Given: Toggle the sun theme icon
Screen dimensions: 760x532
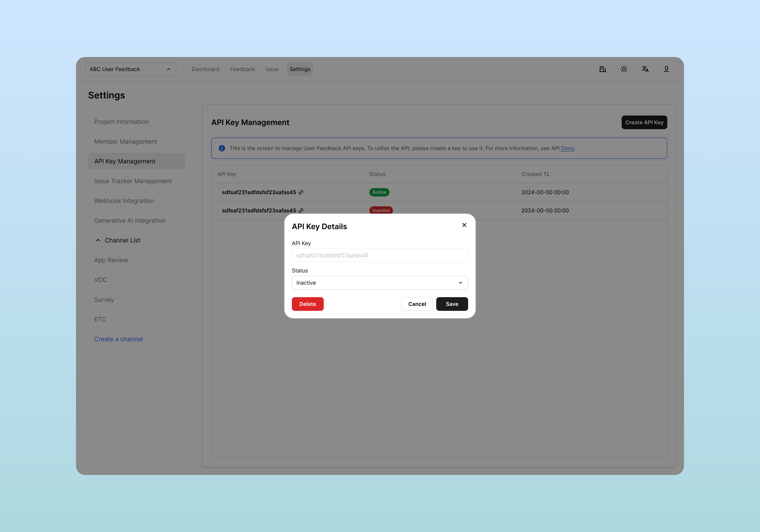Looking at the screenshot, I should pyautogui.click(x=624, y=69).
